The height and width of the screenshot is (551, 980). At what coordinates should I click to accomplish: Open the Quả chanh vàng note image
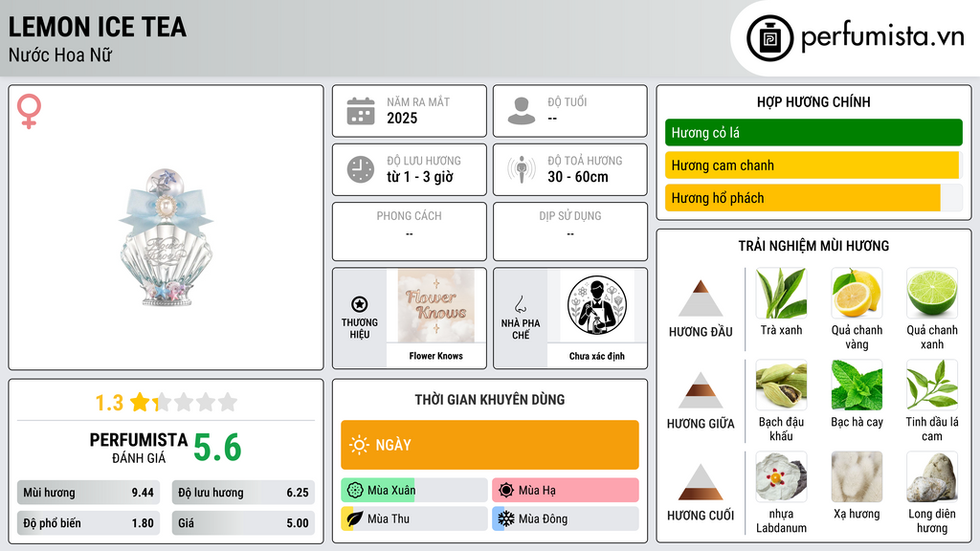coord(857,293)
